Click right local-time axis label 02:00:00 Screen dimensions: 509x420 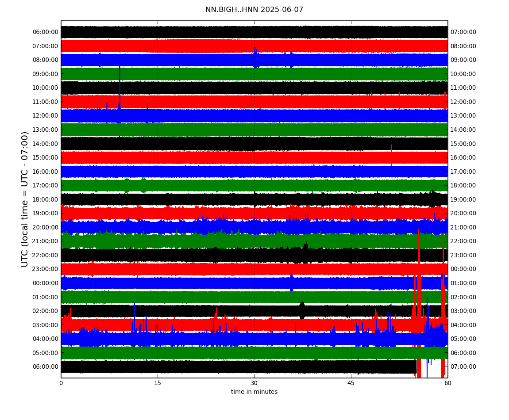click(x=463, y=297)
